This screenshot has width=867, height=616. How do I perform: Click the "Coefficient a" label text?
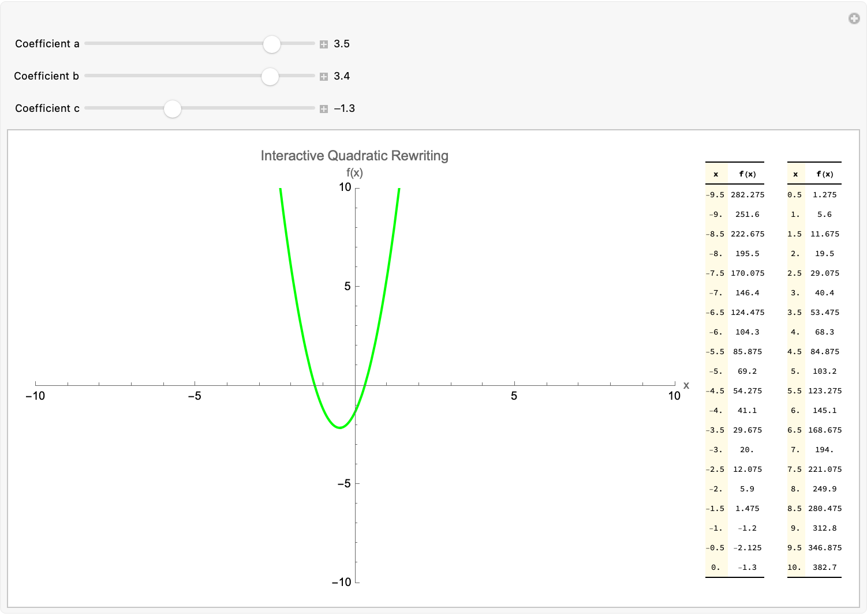coord(47,44)
